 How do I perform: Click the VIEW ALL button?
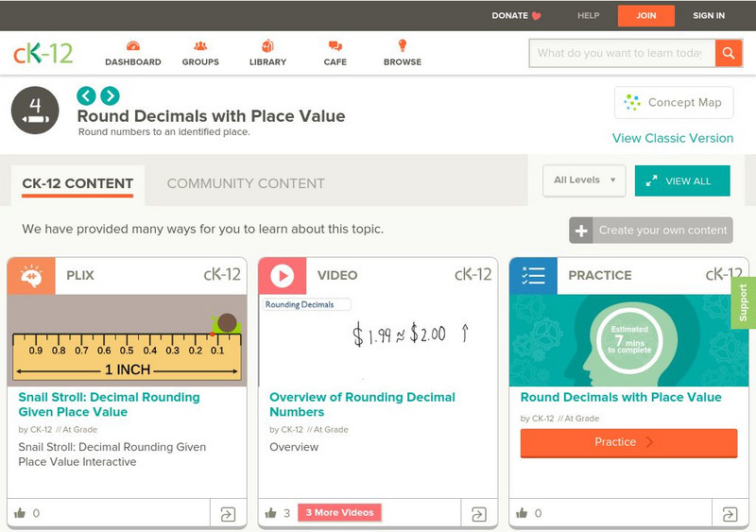click(682, 180)
